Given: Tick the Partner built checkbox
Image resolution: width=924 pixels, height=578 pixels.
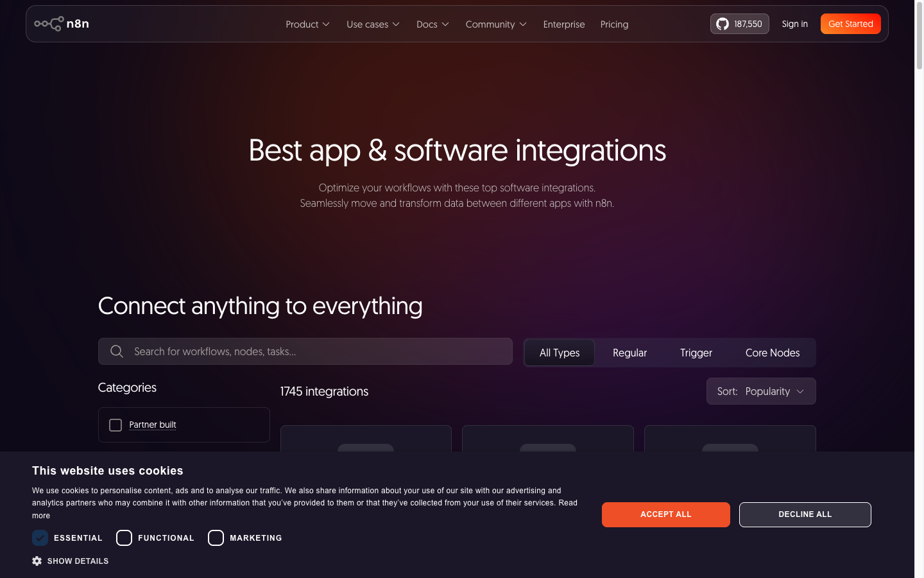Looking at the screenshot, I should coord(116,425).
